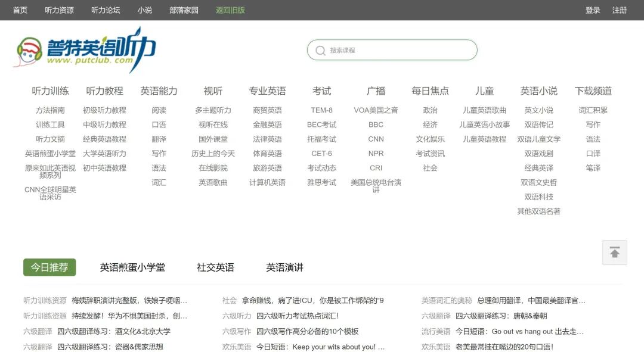Click the green 返回旧版 link
This screenshot has height=352, width=644.
(x=230, y=10)
